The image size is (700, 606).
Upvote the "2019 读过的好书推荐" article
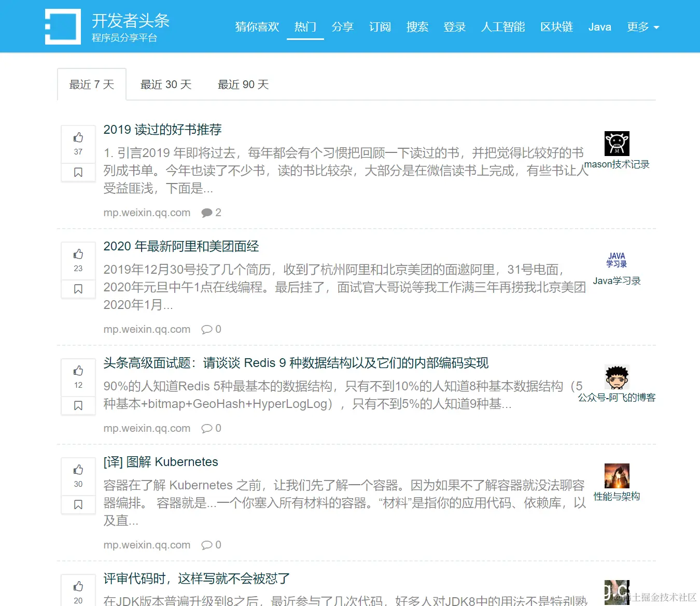coord(78,137)
